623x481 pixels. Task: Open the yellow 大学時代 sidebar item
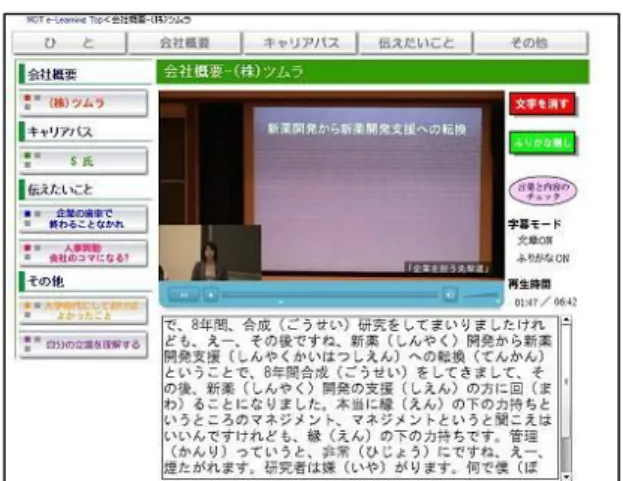pyautogui.click(x=83, y=311)
